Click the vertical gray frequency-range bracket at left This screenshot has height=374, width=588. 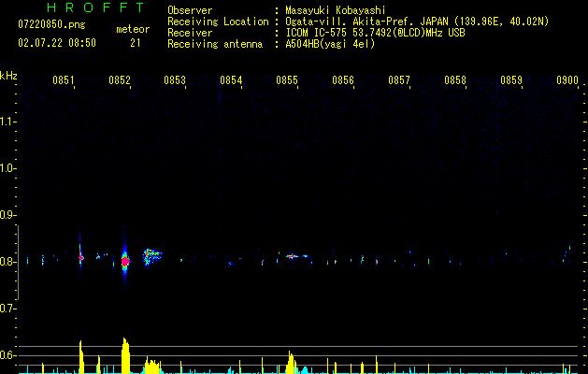point(19,263)
